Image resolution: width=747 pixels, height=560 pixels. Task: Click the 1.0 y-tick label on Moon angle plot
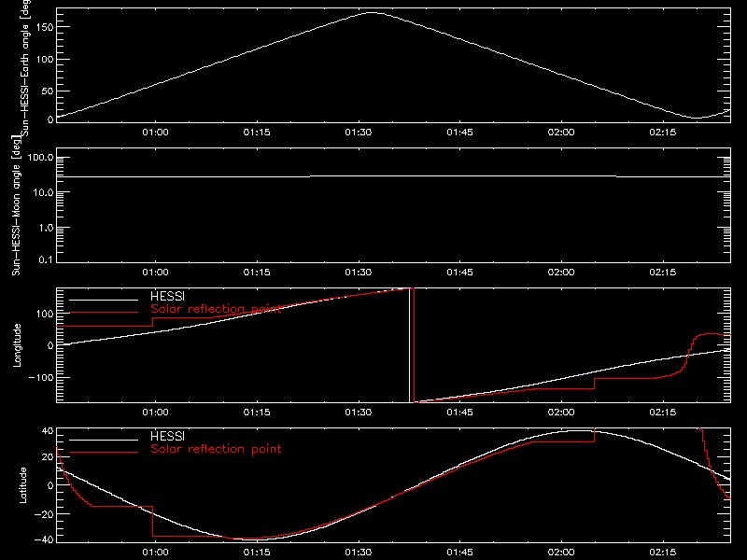(x=46, y=228)
